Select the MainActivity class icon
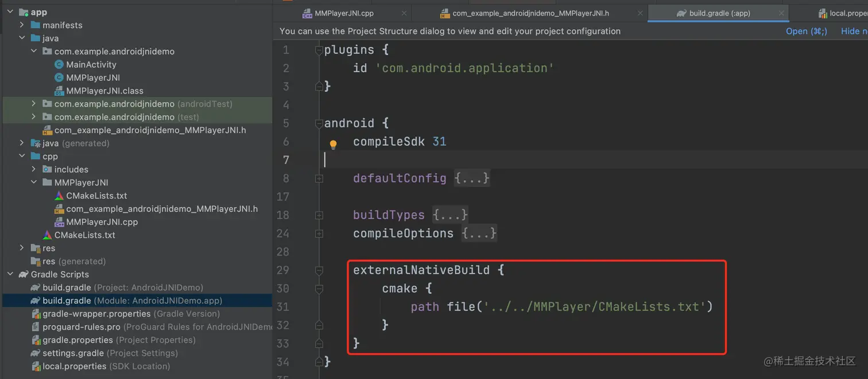The image size is (868, 379). click(x=59, y=65)
